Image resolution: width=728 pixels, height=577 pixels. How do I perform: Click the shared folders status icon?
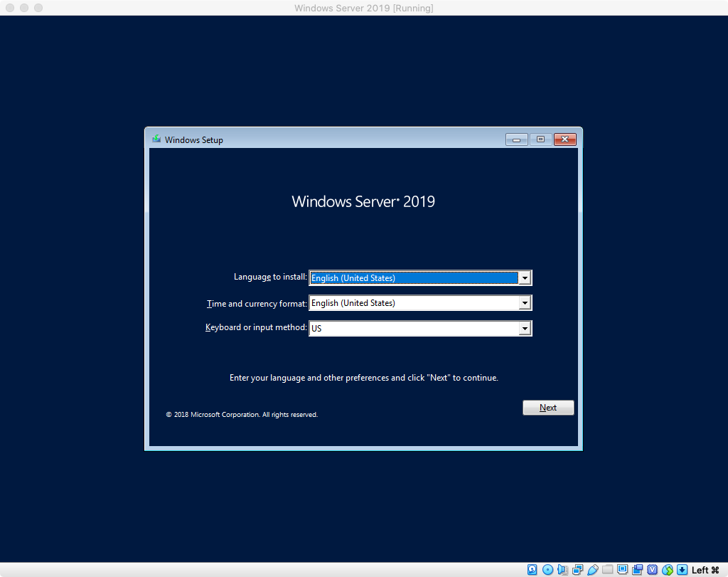coord(608,570)
